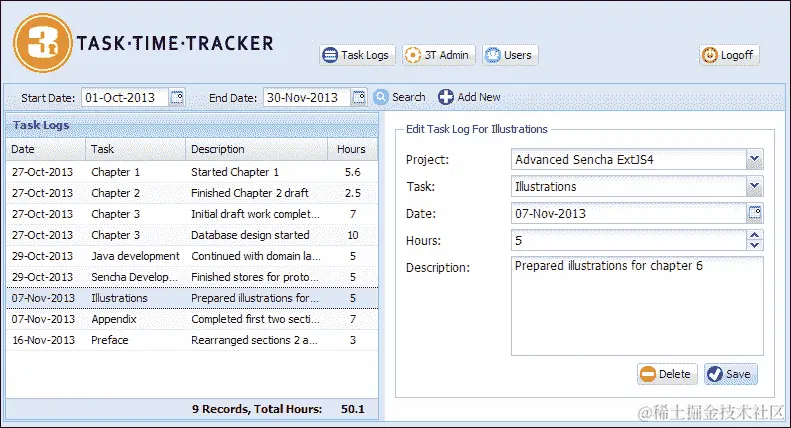
Task: Click the 'Completed first two secti...' description cell
Action: click(x=255, y=319)
